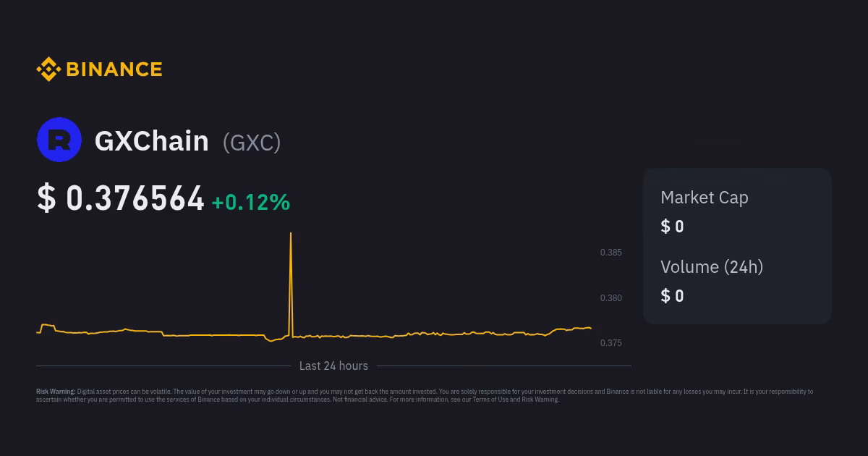Viewport: 868px width, 456px height.
Task: Click the R symbol inside coin logo
Action: 59,139
